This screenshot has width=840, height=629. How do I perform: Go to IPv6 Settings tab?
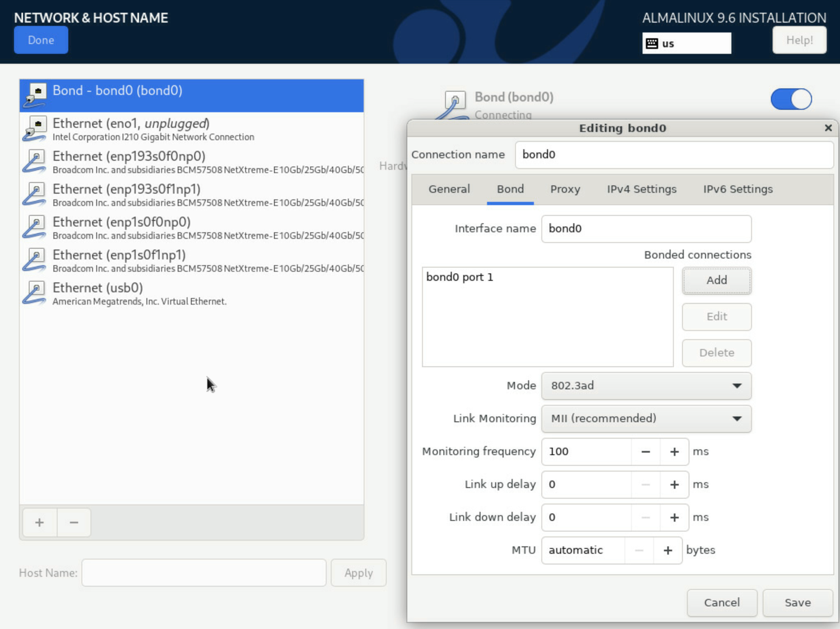(738, 189)
